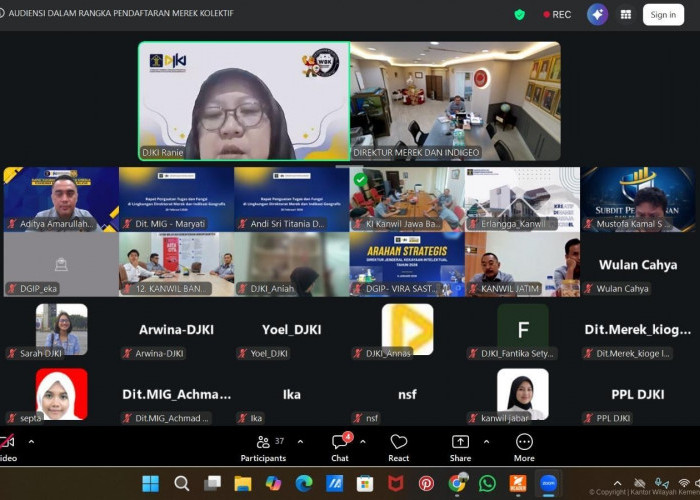Click Sarah DJKI profile picture

click(x=62, y=329)
